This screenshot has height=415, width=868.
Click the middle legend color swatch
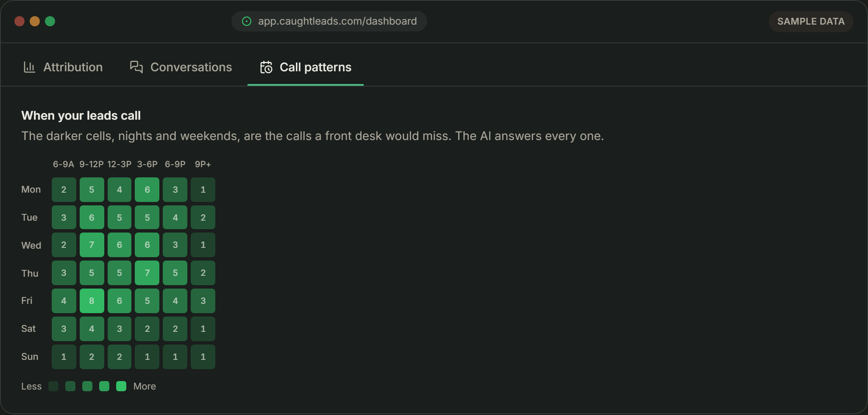(87, 386)
